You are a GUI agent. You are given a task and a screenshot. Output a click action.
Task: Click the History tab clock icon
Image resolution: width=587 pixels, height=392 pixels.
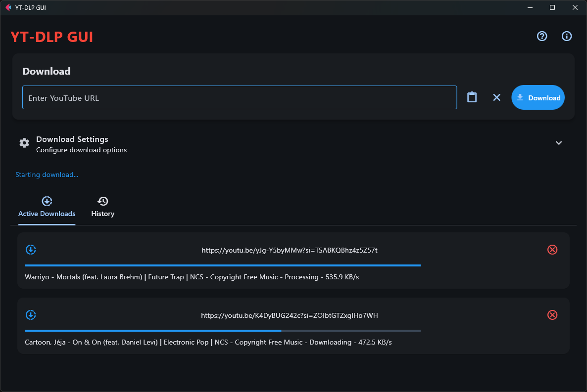(x=102, y=201)
